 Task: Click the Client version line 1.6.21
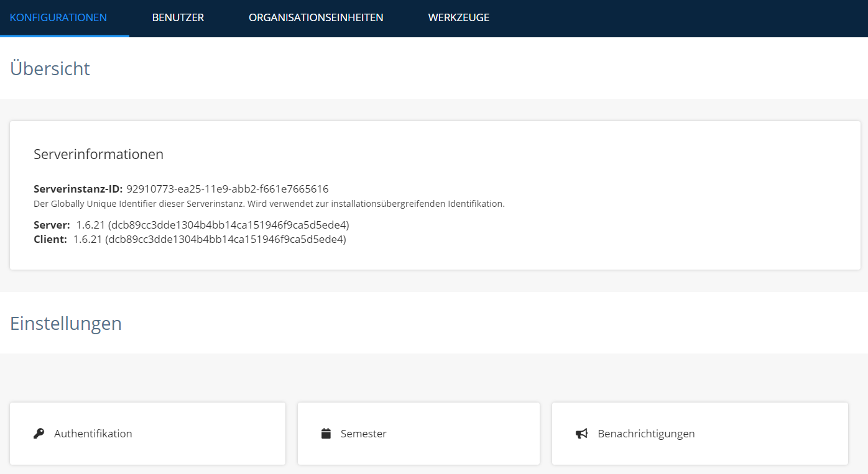click(x=190, y=239)
